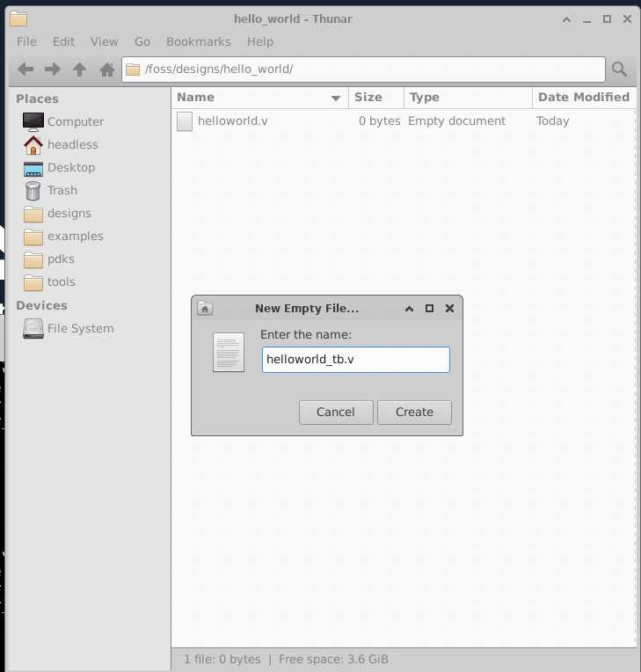Click the Home folder toolbar icon
This screenshot has height=672, width=641.
107,69
